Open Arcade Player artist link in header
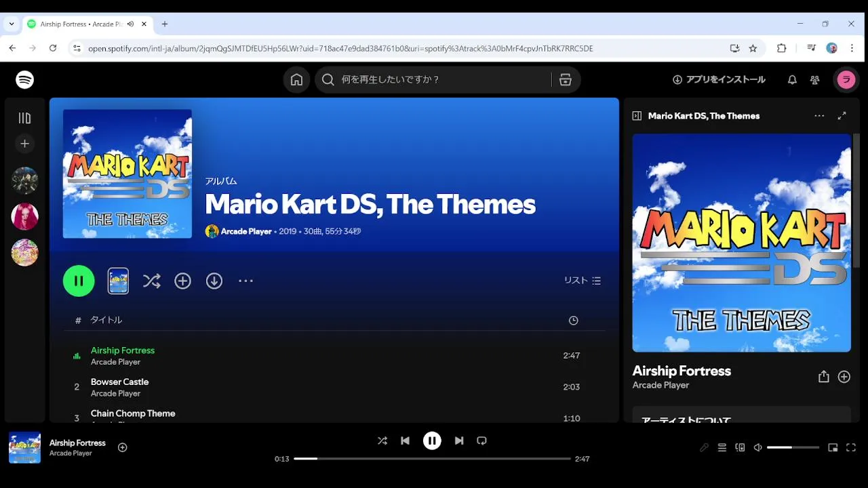The image size is (868, 488). click(x=246, y=231)
